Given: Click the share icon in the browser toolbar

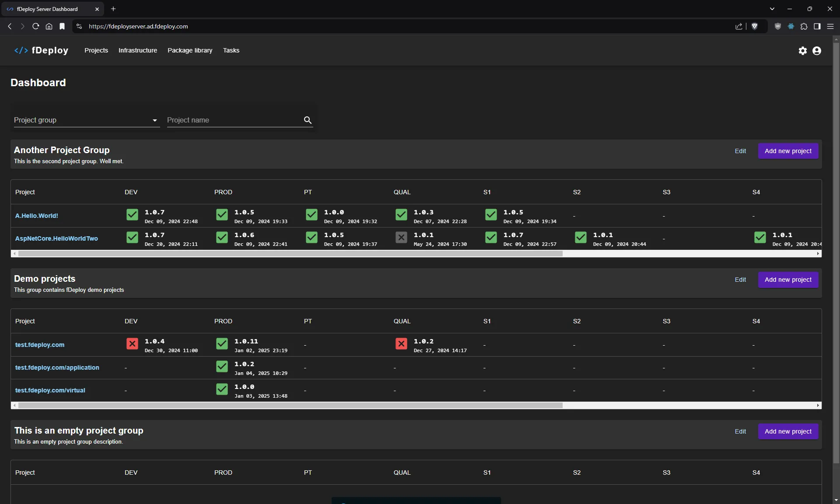Looking at the screenshot, I should tap(738, 26).
